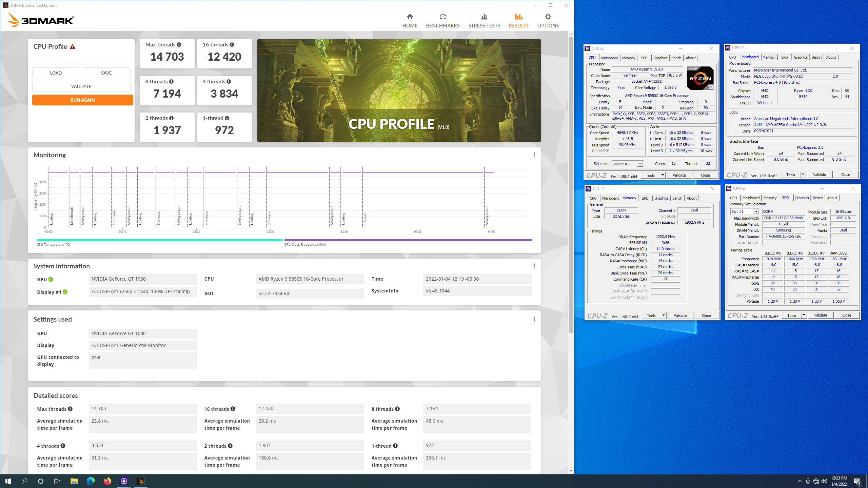The image size is (868, 488).
Task: Switch to CPU-Z taskbar icon
Action: (124, 481)
